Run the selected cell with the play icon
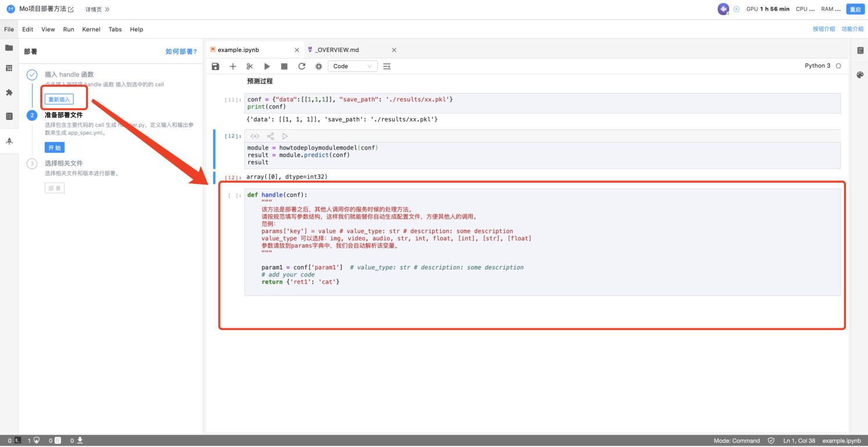Screen dimensions: 868x447 coord(267,66)
